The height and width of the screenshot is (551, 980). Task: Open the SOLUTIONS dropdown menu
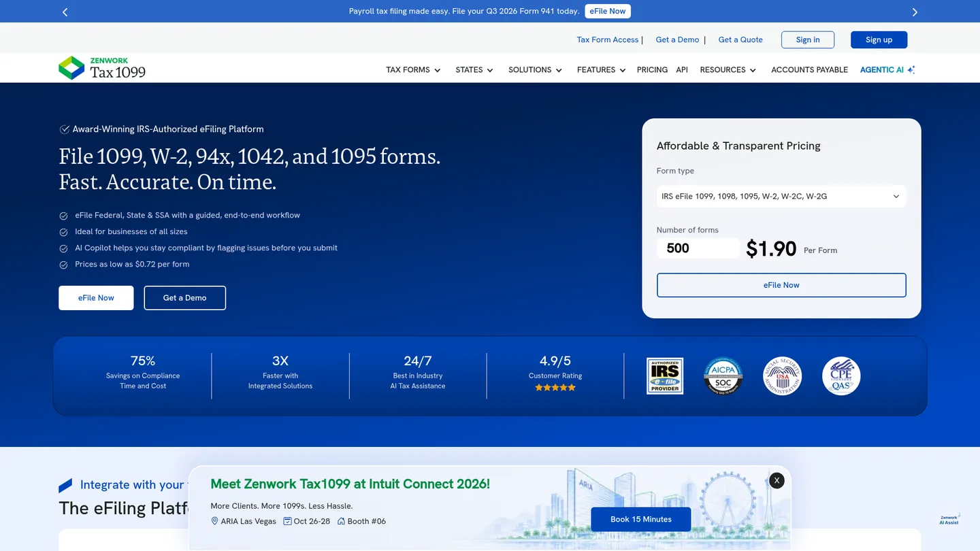(x=535, y=70)
